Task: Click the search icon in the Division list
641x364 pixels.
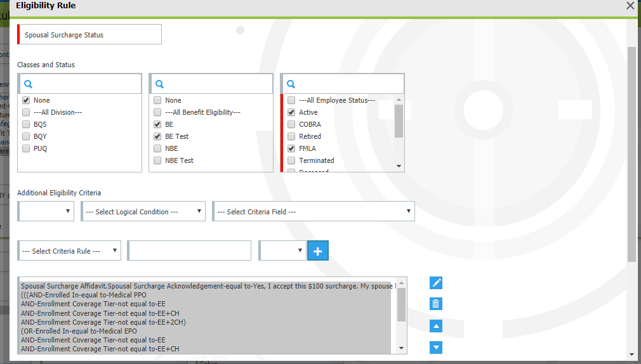Action: pyautogui.click(x=28, y=84)
